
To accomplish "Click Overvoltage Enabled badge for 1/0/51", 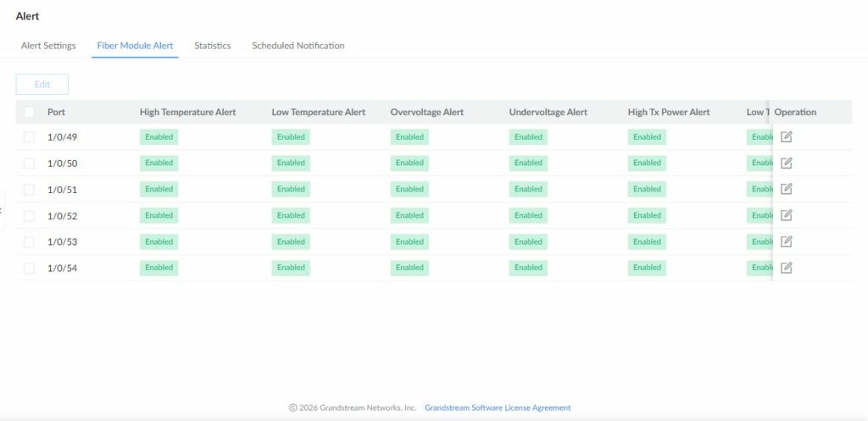I will (x=409, y=189).
